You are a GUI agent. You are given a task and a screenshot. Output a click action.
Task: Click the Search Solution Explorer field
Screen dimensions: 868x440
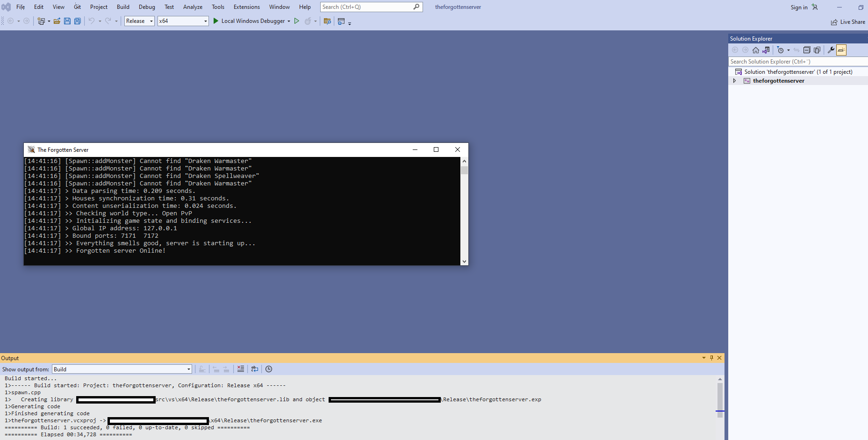tap(798, 62)
